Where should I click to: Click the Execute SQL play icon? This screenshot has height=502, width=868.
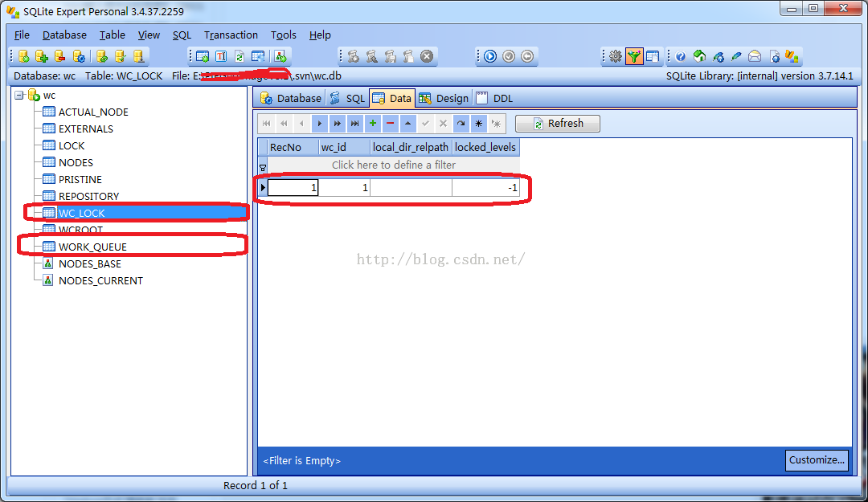(489, 56)
